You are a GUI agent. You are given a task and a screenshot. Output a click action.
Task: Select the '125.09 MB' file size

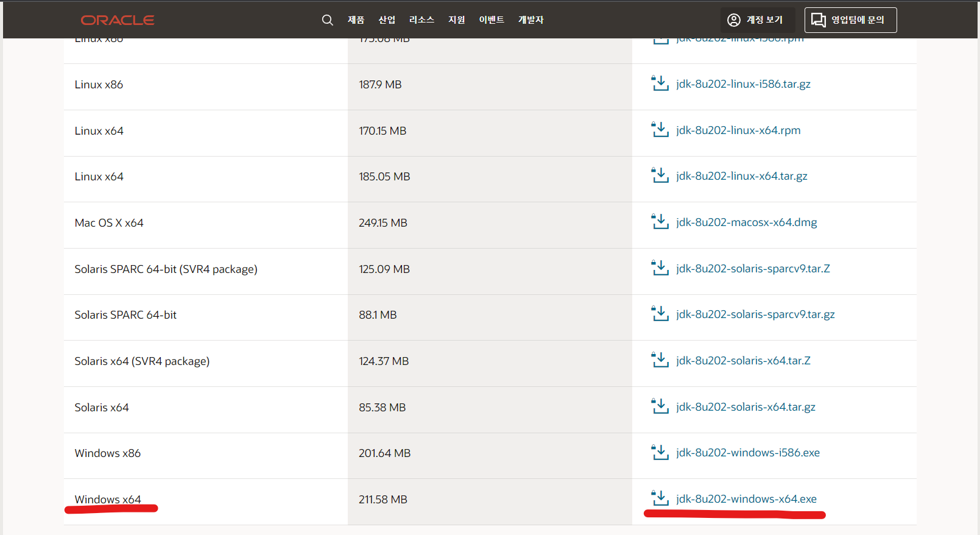pos(384,269)
